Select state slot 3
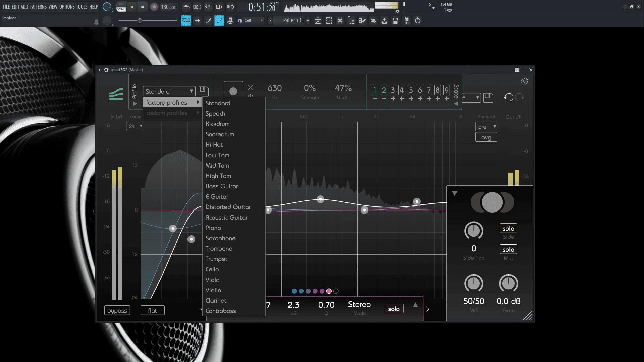 point(393,90)
